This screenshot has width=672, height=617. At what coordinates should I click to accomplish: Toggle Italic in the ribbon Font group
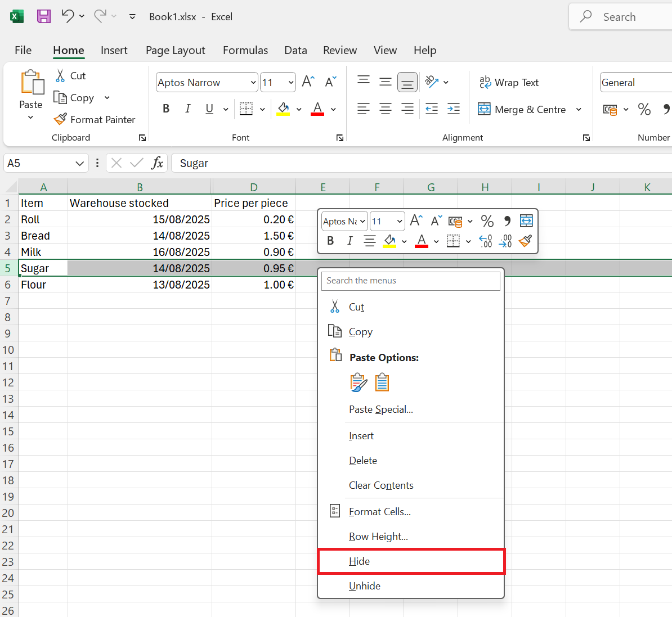tap(188, 109)
